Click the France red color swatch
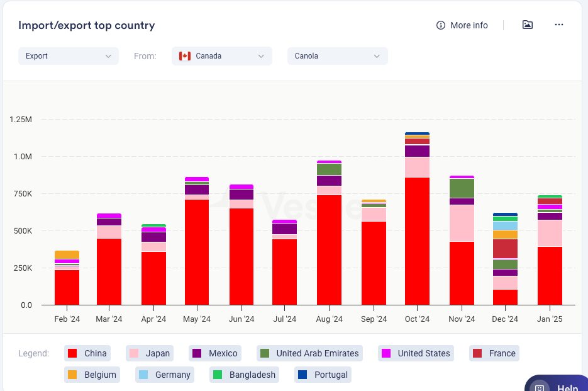Screen dimensions: 588x391 point(477,353)
